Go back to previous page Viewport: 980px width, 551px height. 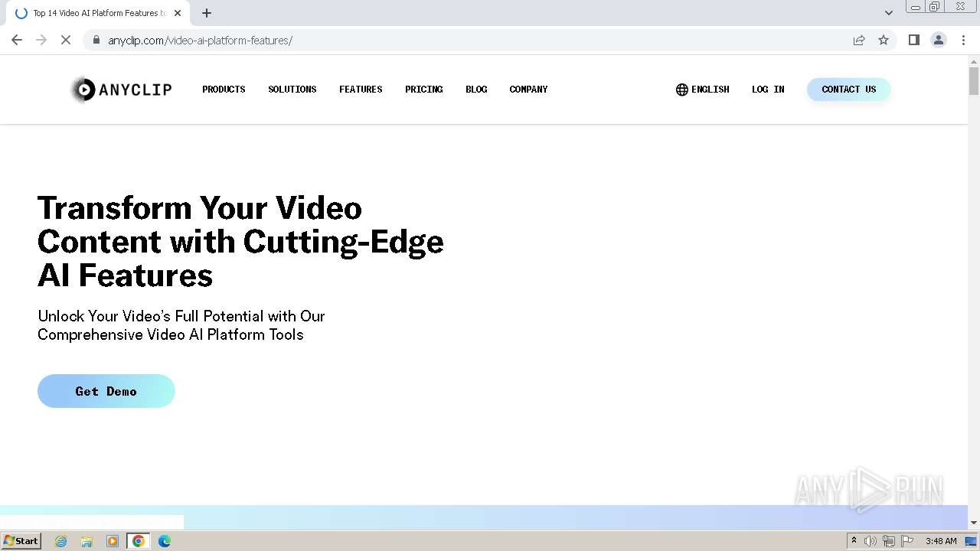point(17,40)
